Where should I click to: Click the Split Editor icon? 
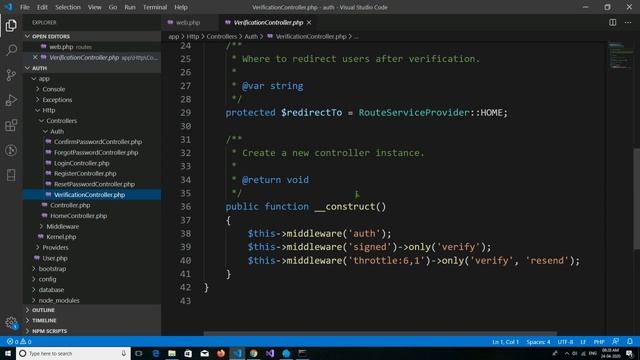pos(613,22)
